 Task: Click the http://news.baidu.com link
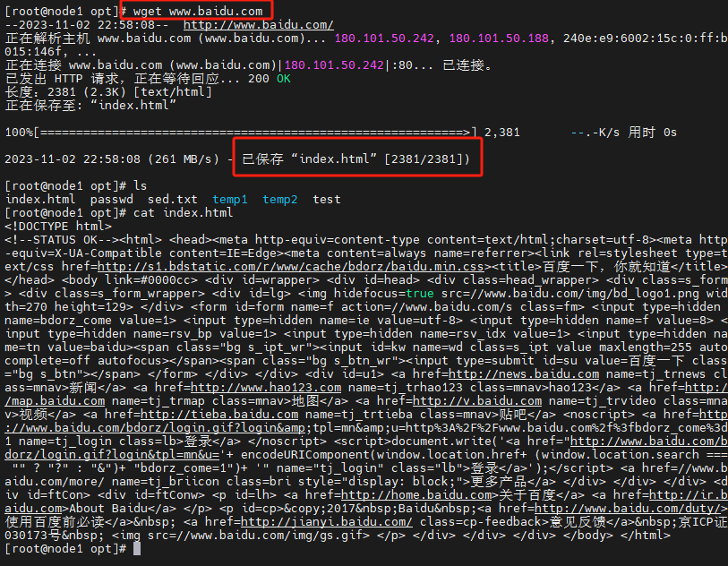pos(524,373)
